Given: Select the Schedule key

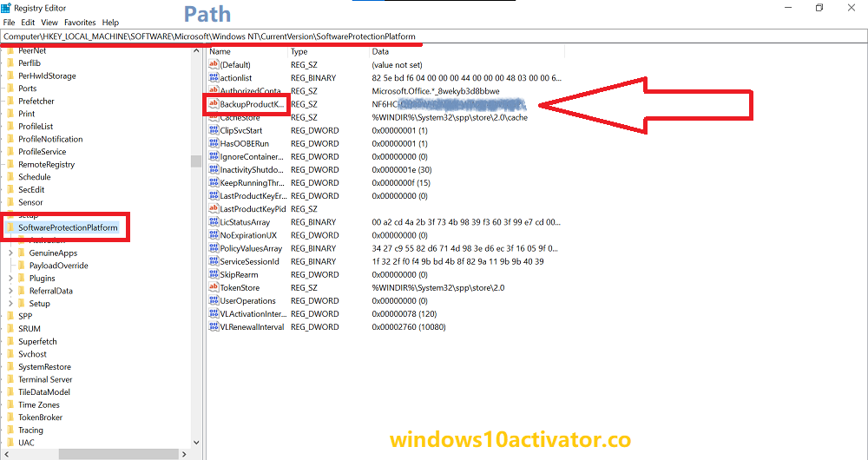Looking at the screenshot, I should click(35, 177).
